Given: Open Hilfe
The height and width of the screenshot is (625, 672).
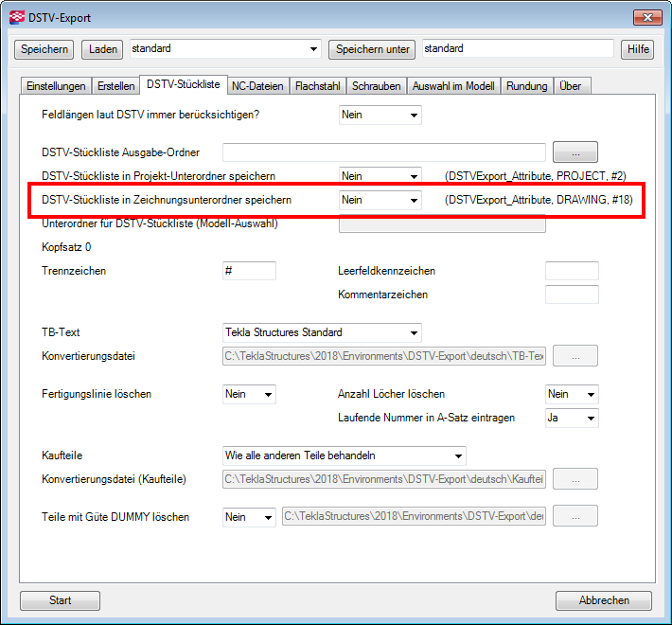Looking at the screenshot, I should [638, 49].
